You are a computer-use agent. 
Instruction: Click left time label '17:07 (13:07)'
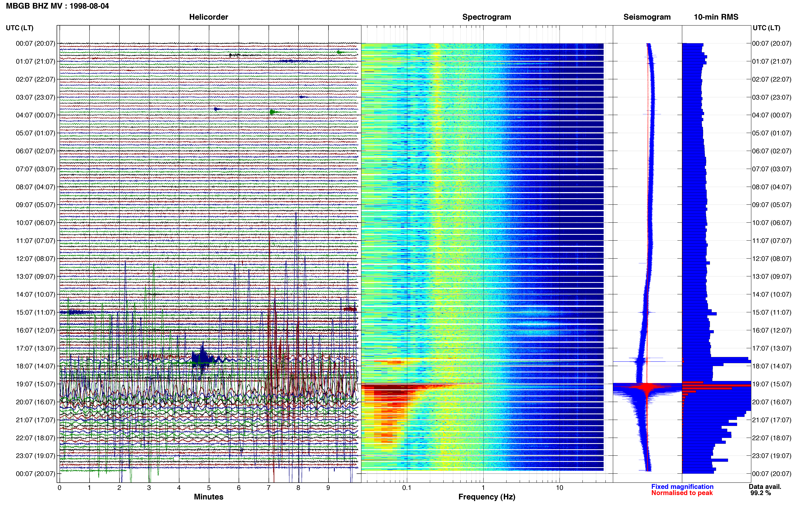pos(36,348)
